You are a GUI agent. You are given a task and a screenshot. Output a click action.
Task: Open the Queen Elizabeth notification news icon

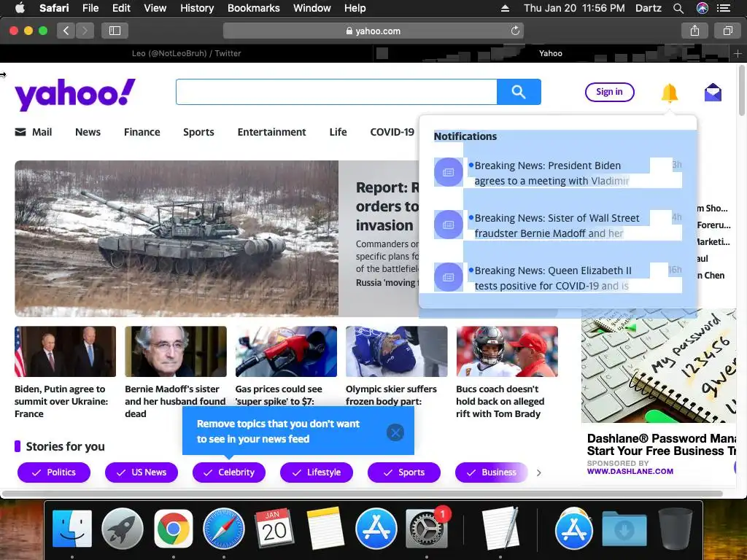[448, 277]
